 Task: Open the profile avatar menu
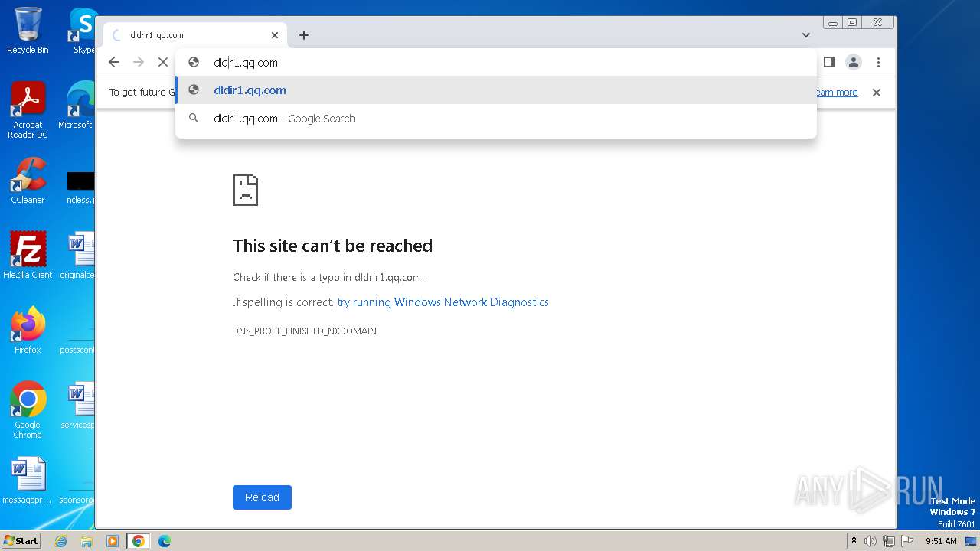click(854, 62)
